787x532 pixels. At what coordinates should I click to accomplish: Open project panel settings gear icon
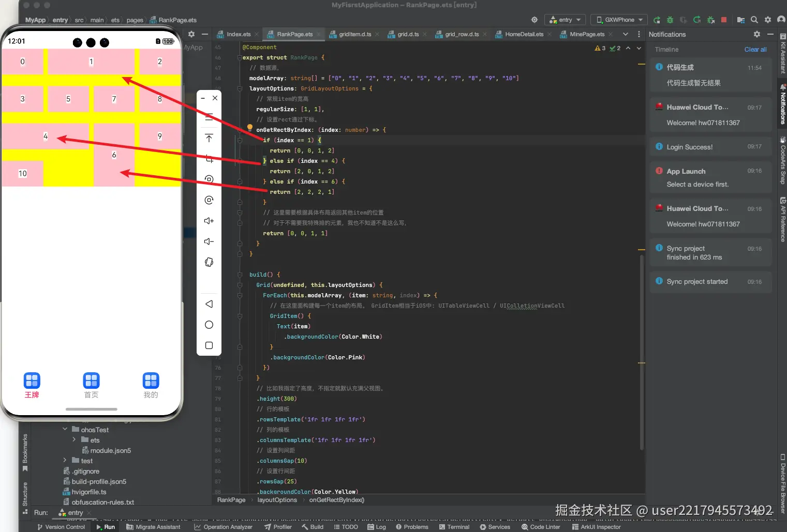191,34
